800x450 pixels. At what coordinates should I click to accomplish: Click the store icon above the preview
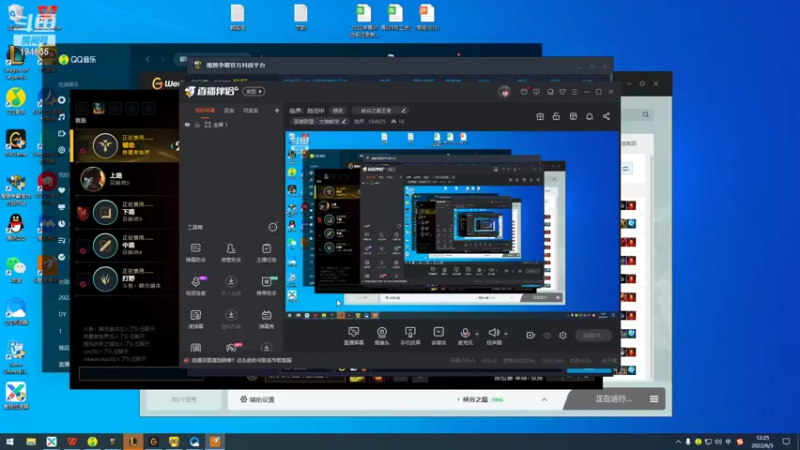573,116
